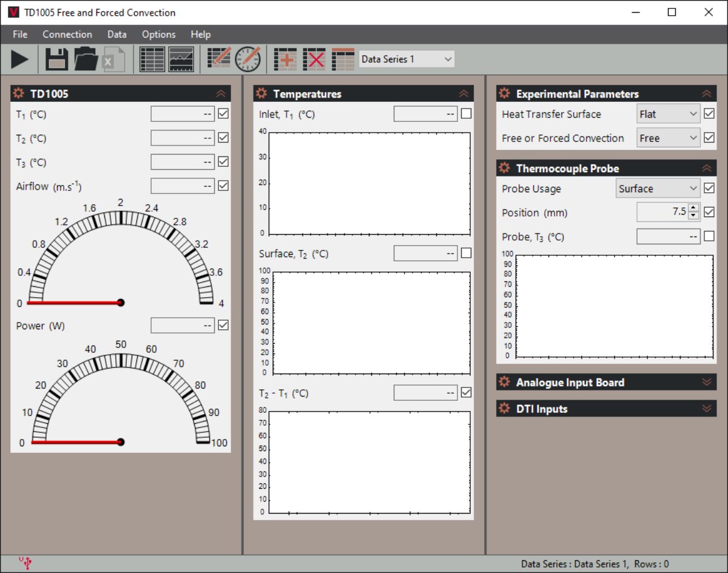Expand the Analogue Input Board panel

click(707, 382)
